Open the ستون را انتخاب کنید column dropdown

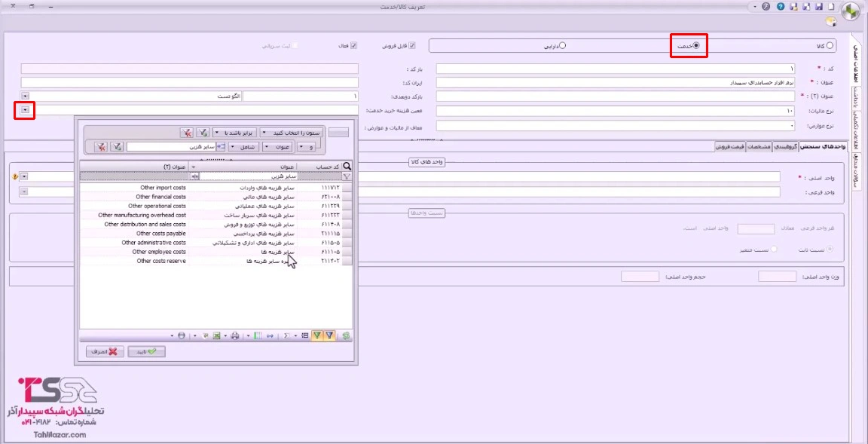[291, 133]
